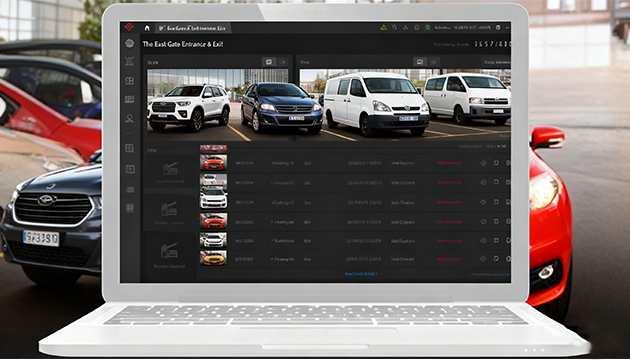Click the square action icon in orange car row
The width and height of the screenshot is (630, 360).
click(x=496, y=259)
